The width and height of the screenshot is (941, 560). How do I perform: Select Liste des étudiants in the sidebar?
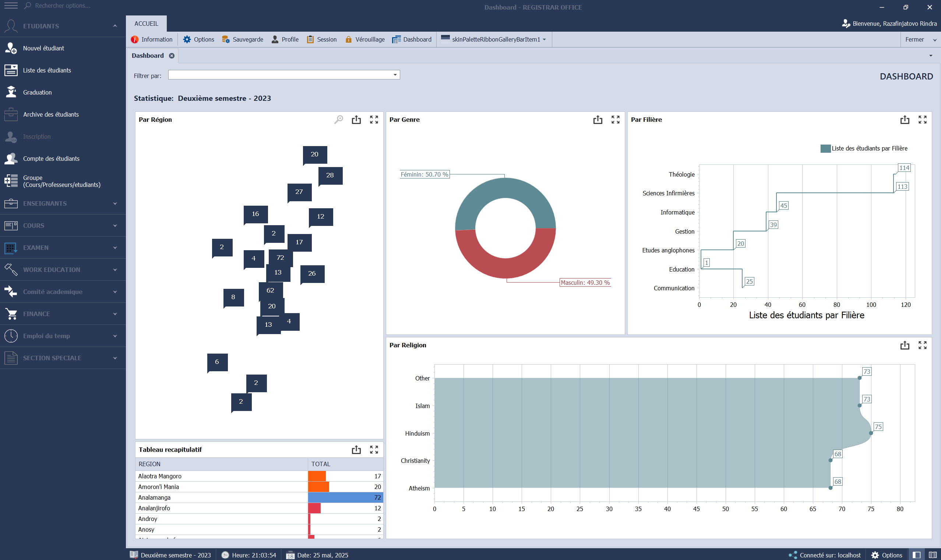pyautogui.click(x=47, y=70)
